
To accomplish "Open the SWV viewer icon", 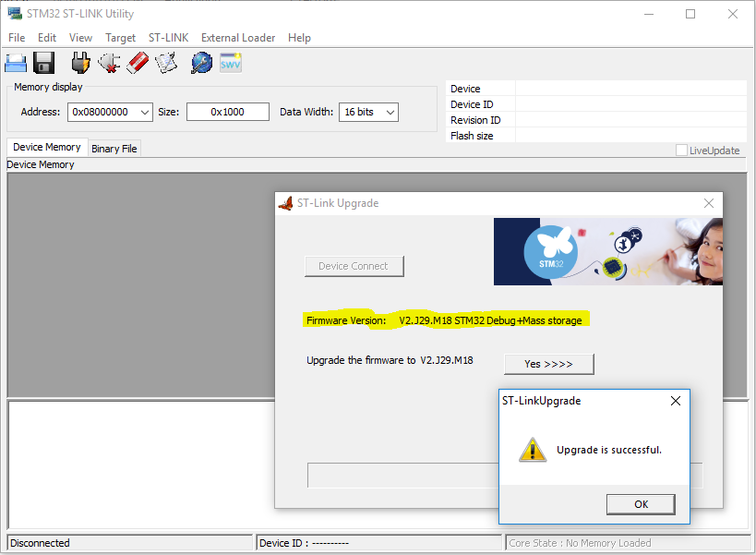I will 231,63.
